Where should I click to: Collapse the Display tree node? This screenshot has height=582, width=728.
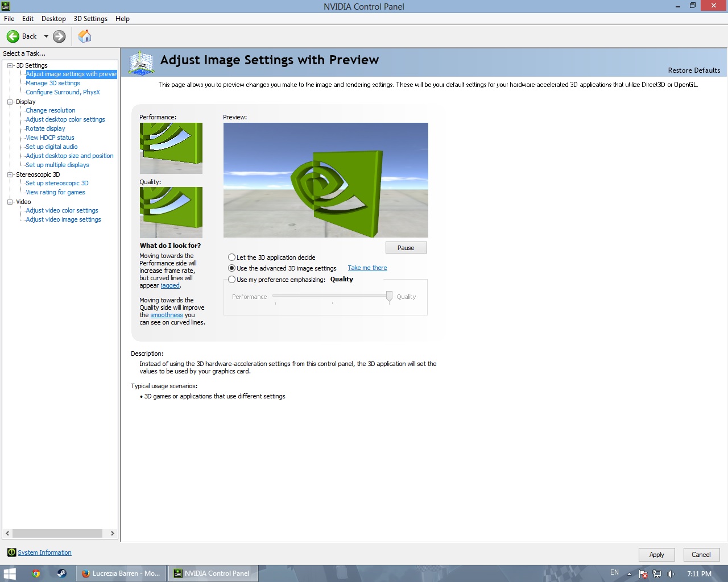tap(10, 102)
